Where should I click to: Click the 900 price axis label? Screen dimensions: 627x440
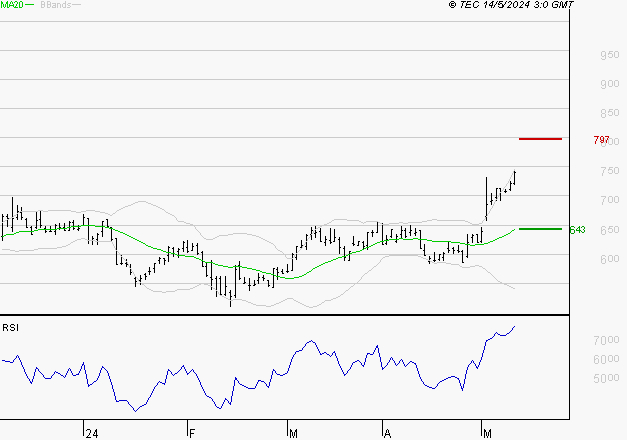coord(610,84)
